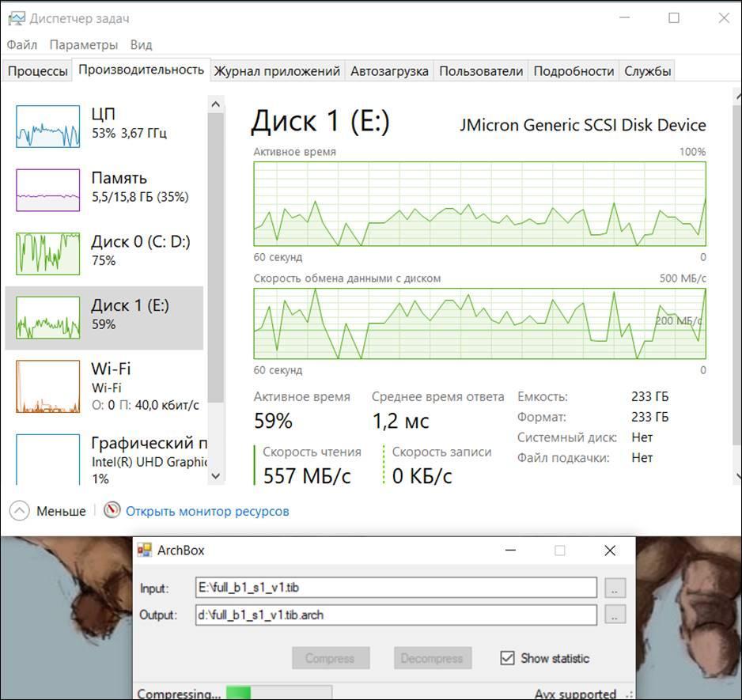Click the Task Manager title bar icon
The height and width of the screenshot is (700, 742).
(x=16, y=17)
